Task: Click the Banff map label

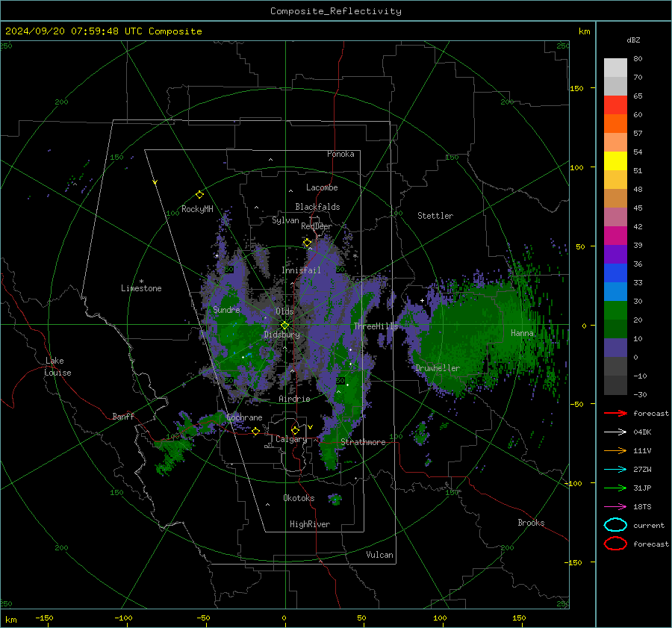Action: point(123,416)
